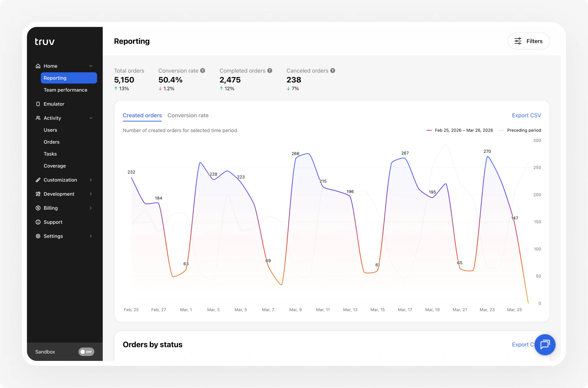This screenshot has width=588, height=388.
Task: Select the Customization brush icon
Action: click(x=38, y=180)
